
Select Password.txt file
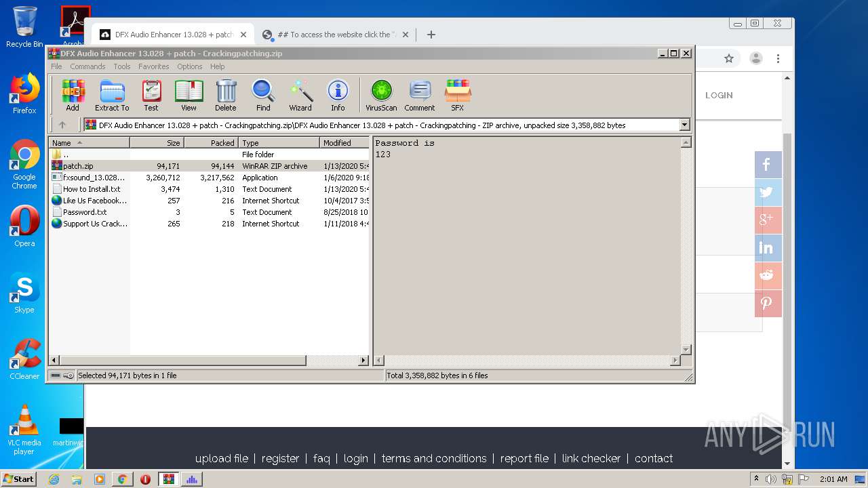[x=209, y=212]
